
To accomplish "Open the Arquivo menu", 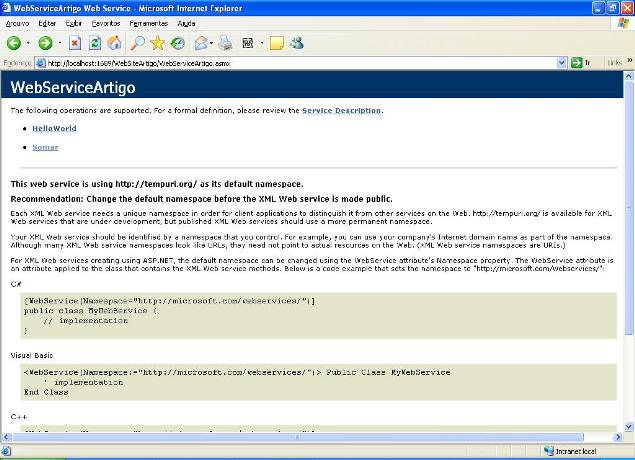I will point(18,21).
